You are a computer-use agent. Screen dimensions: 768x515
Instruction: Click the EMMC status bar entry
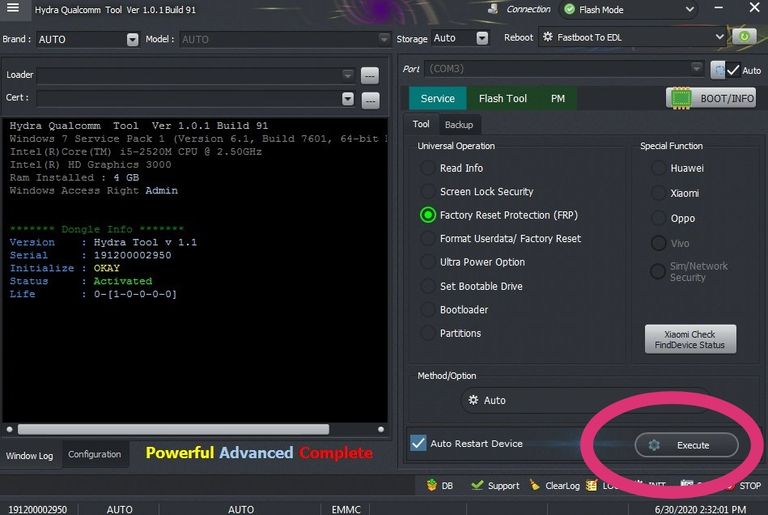click(346, 510)
